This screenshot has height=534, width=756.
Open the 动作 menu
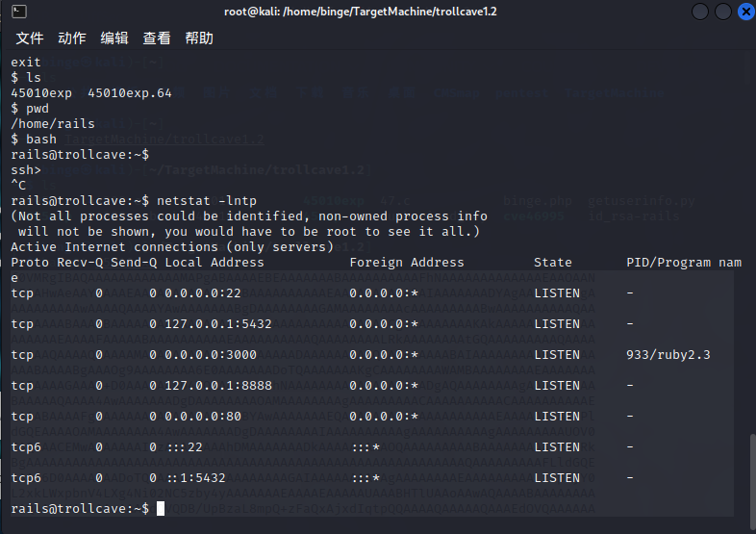[72, 38]
